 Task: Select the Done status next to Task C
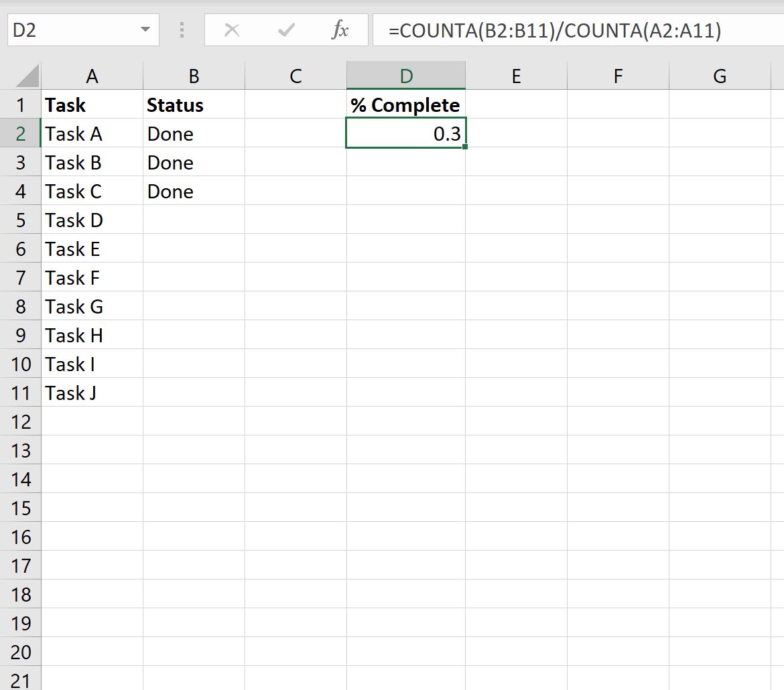[x=193, y=191]
